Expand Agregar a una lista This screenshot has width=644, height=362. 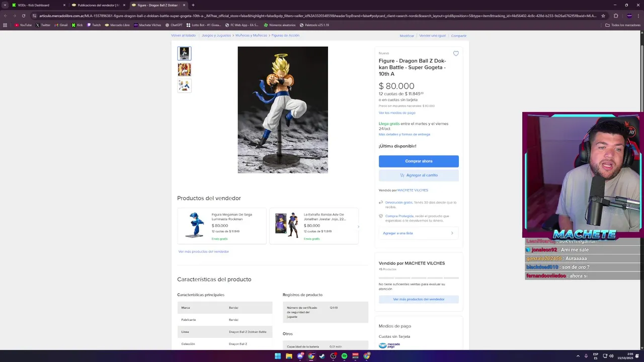[x=419, y=233]
